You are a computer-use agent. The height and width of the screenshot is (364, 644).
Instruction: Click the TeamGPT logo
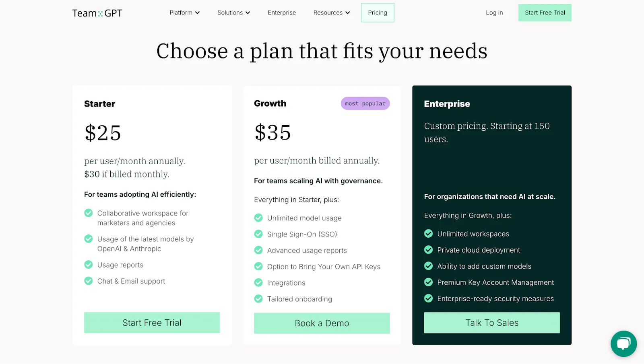click(x=97, y=12)
